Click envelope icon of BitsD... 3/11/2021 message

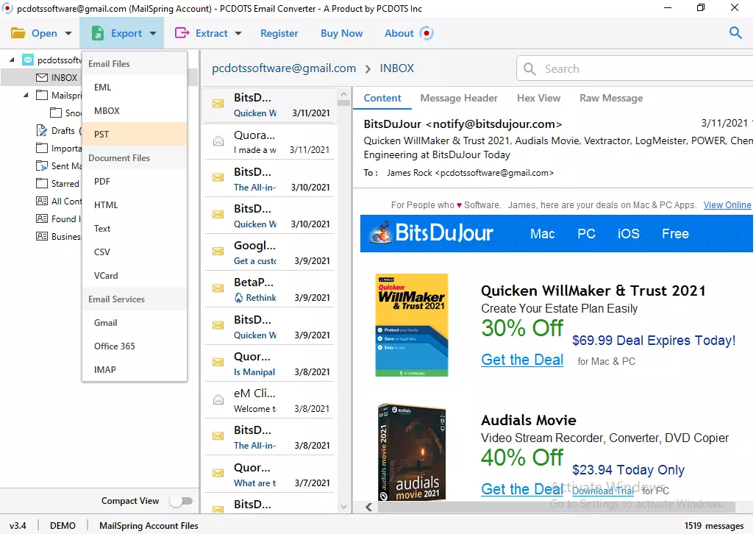click(x=218, y=103)
